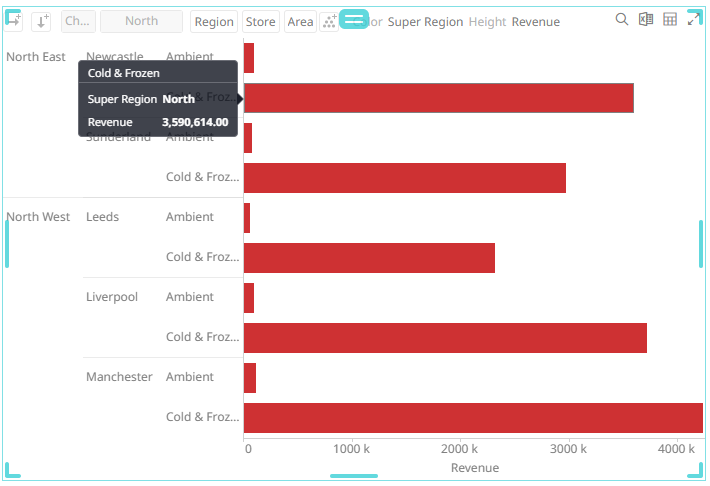Click the Ambient label for Liverpool

[190, 297]
